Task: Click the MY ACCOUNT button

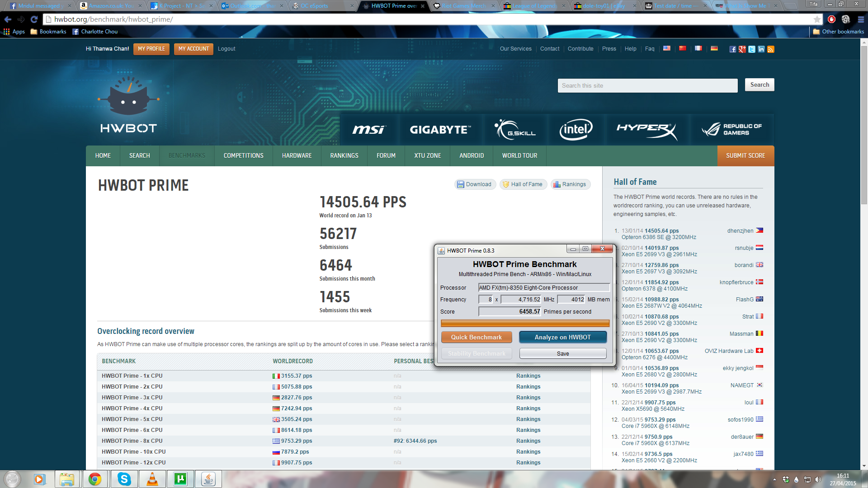Action: 193,49
